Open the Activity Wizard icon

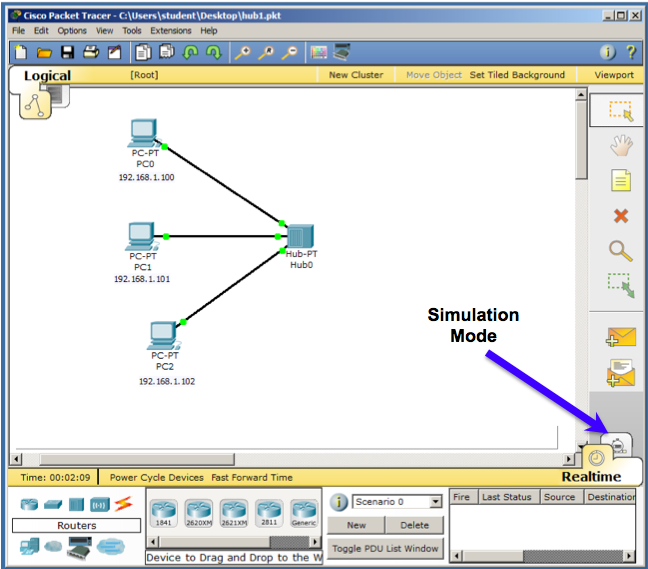114,52
